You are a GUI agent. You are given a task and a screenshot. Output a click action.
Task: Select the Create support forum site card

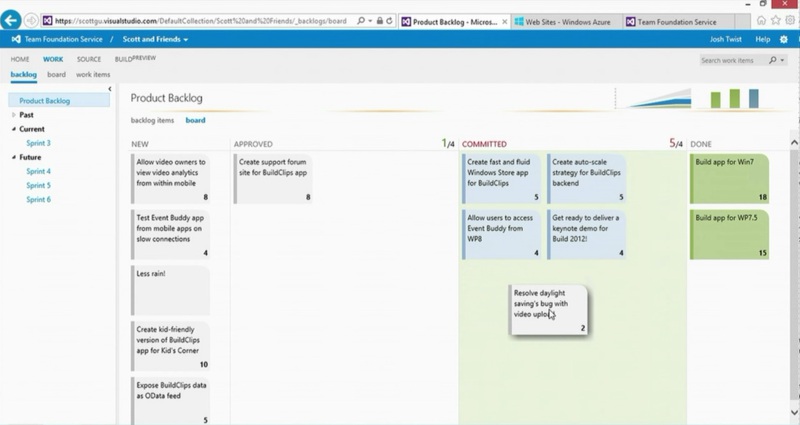273,179
